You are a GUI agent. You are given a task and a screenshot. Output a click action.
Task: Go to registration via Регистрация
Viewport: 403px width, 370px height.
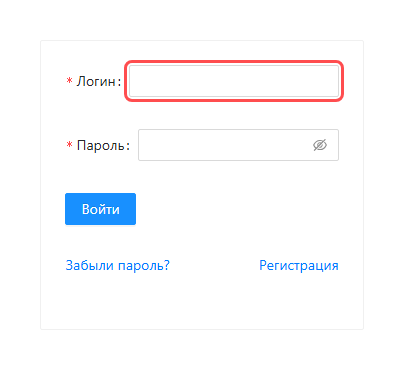pos(299,265)
